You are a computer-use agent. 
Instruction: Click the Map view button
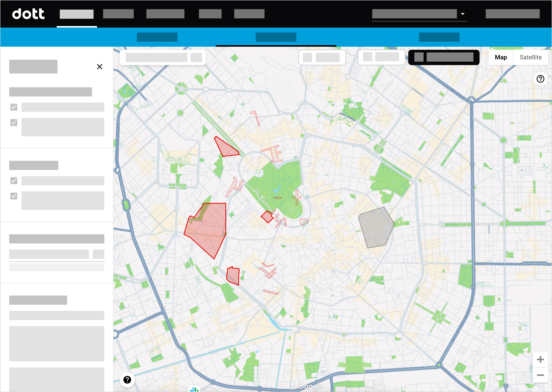(501, 57)
